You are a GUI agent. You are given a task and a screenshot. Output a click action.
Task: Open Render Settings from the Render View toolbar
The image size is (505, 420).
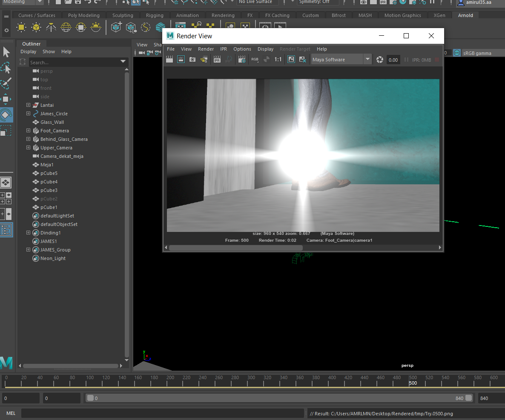[242, 59]
